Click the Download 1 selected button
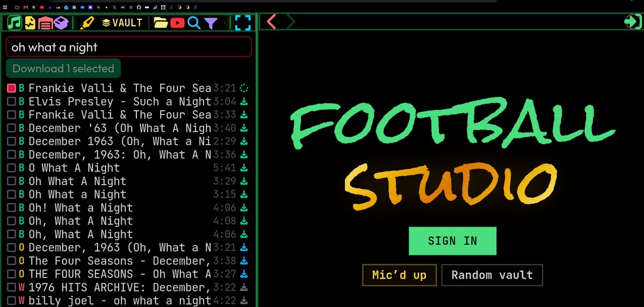This screenshot has width=644, height=307. 63,68
